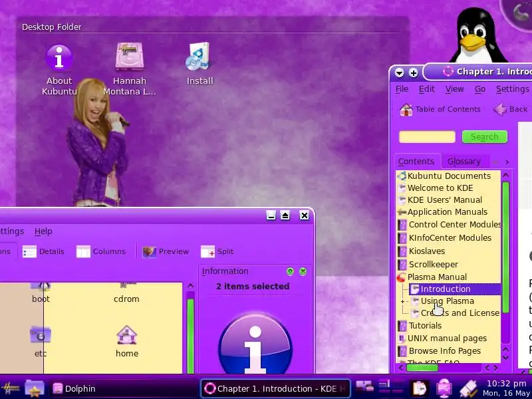Switch Dolphin to Columns view
532x399 pixels.
coord(101,251)
